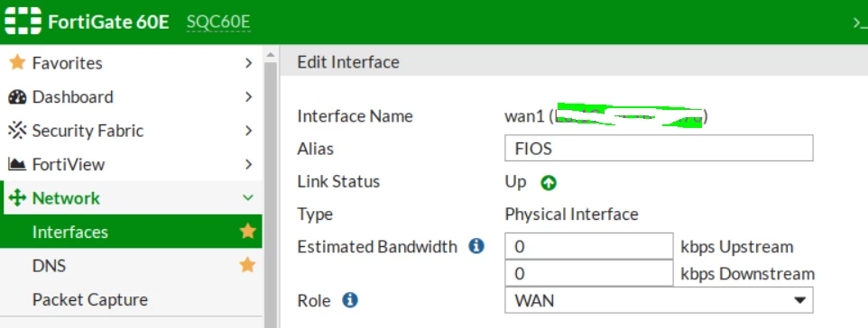Open the CLI console icon
The width and height of the screenshot is (868, 328).
pyautogui.click(x=860, y=23)
